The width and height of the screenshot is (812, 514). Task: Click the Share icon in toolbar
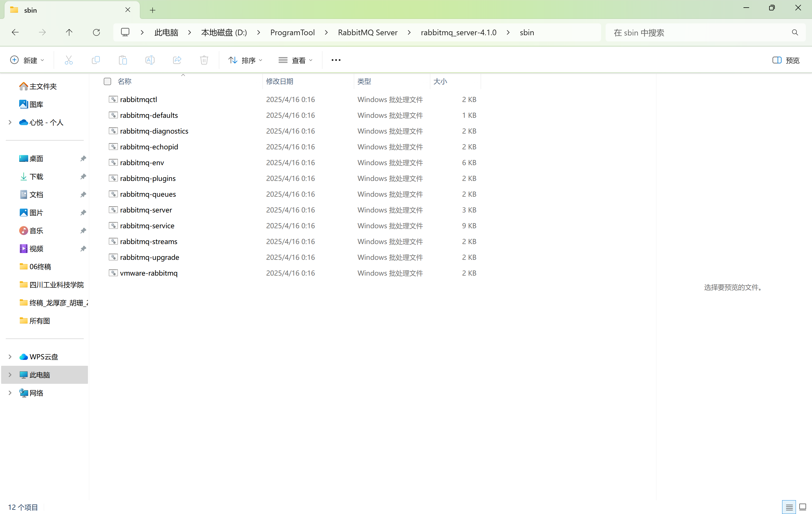[x=177, y=60]
